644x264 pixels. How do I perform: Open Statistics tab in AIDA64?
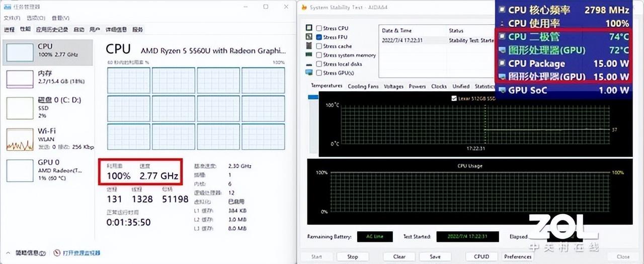(485, 87)
